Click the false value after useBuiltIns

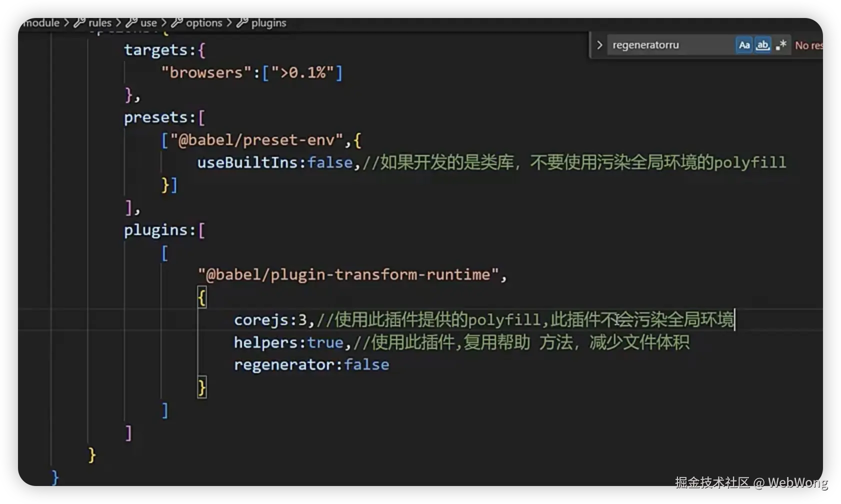(329, 162)
